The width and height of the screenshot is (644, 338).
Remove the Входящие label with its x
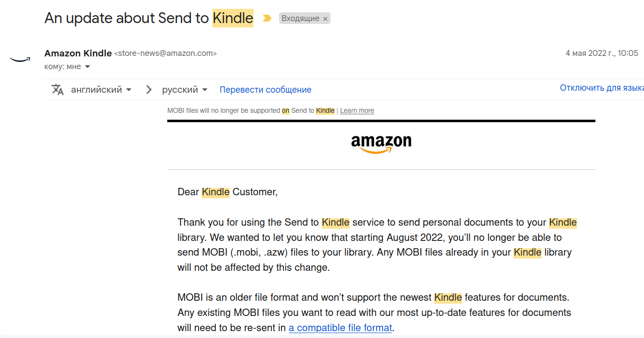325,19
